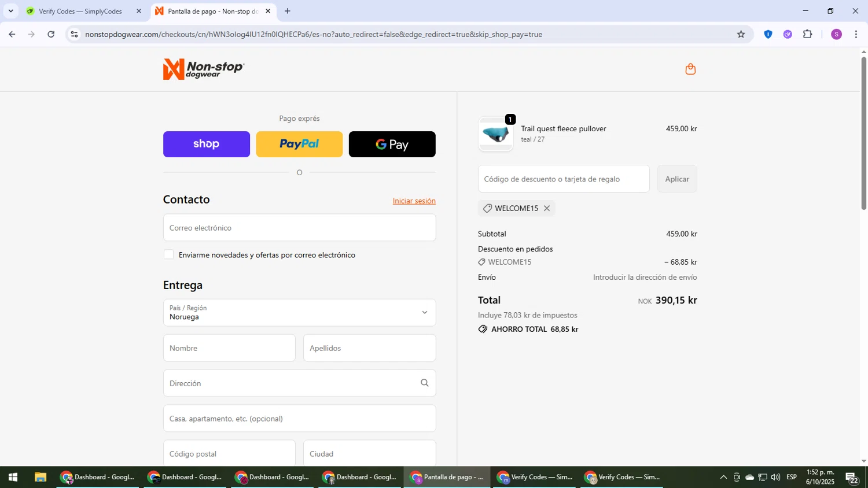Screen dimensions: 868x488
Task: Click the browser forward arrow
Action: (31, 34)
